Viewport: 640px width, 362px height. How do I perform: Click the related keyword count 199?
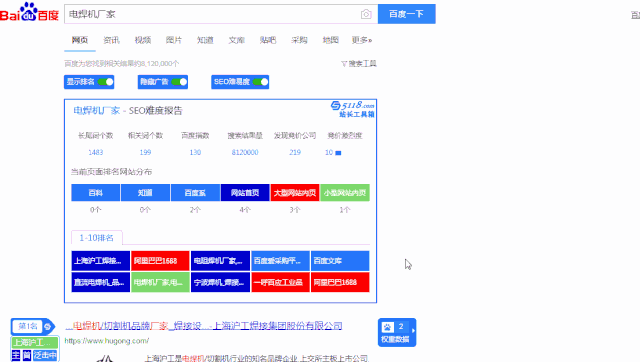tap(145, 152)
